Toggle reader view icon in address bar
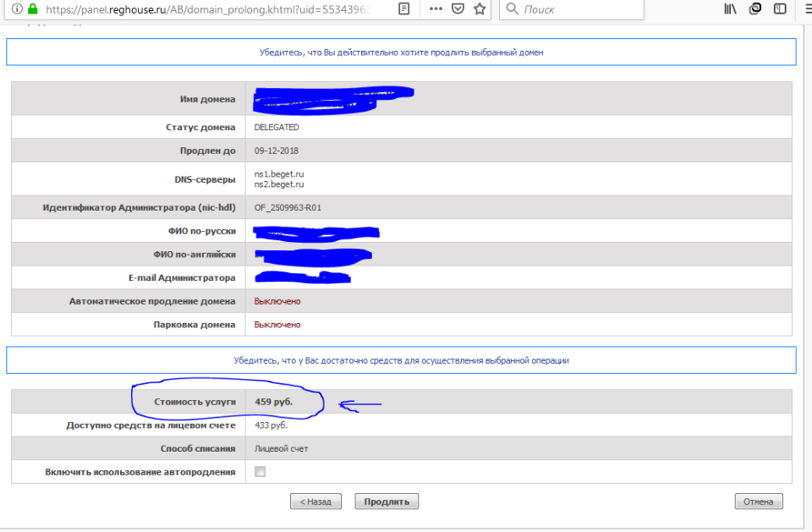Image resolution: width=812 pixels, height=532 pixels. tap(404, 8)
